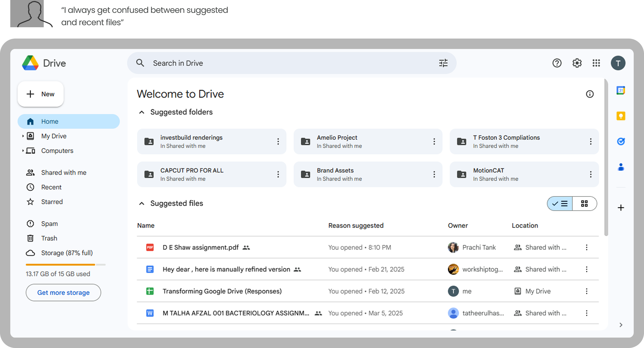Open more actions for Transforming Google Drive (Responses)
Image resolution: width=644 pixels, height=348 pixels.
tap(587, 291)
